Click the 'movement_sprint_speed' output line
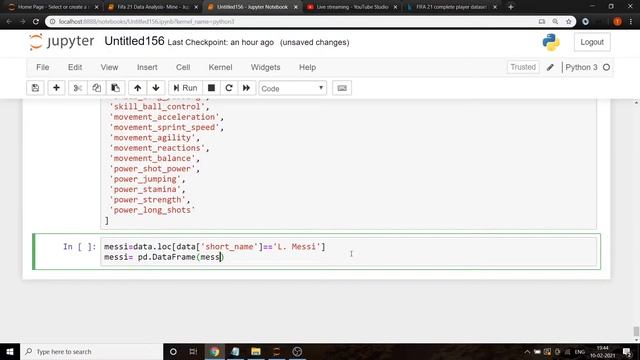Viewport: 640px width, 360px height. pyautogui.click(x=167, y=127)
